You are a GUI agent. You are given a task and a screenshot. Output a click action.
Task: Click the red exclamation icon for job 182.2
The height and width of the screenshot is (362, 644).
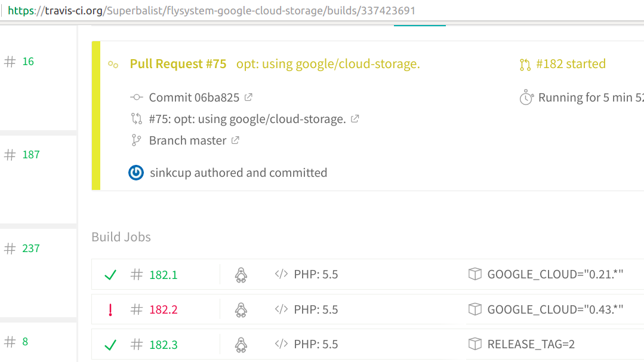tap(110, 309)
